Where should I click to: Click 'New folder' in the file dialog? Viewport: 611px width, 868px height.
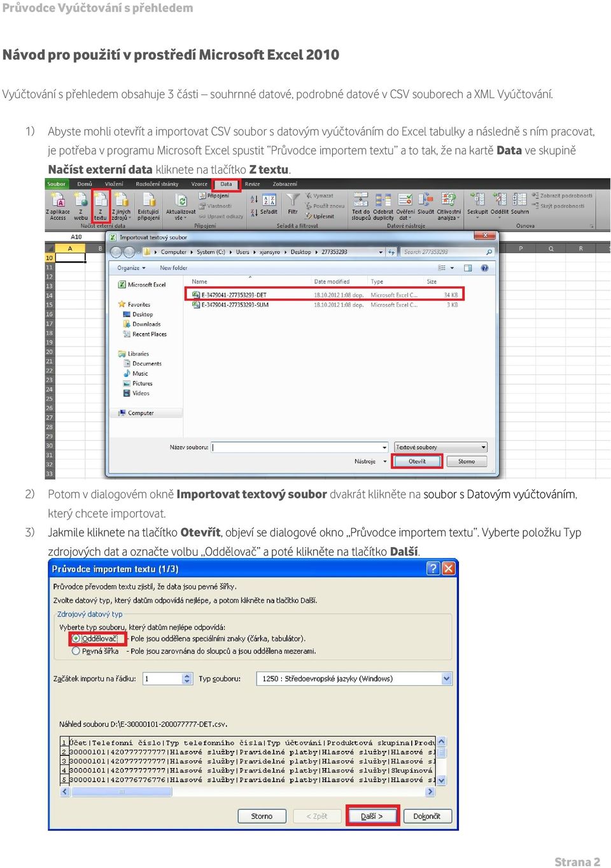pos(174,268)
